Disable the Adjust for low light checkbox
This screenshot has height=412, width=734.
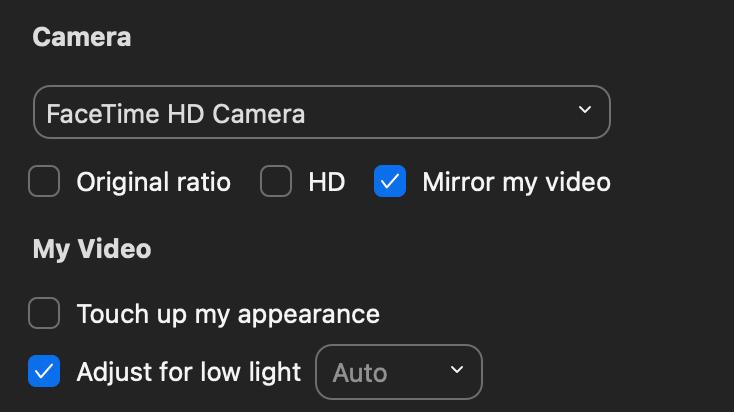[44, 372]
